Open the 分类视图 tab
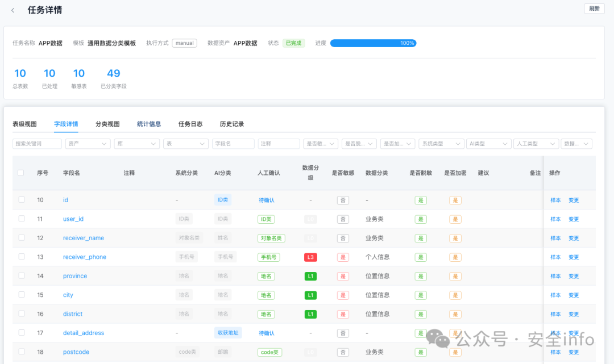614x364 pixels. pos(107,124)
